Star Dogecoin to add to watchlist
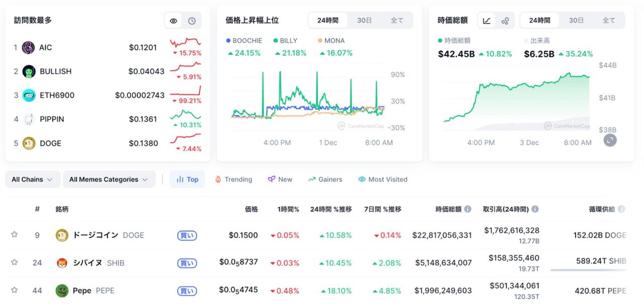The height and width of the screenshot is (304, 644). point(15,235)
